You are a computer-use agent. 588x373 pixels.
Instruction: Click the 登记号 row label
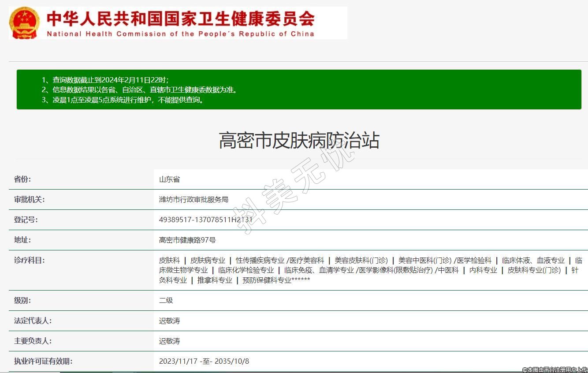point(26,220)
